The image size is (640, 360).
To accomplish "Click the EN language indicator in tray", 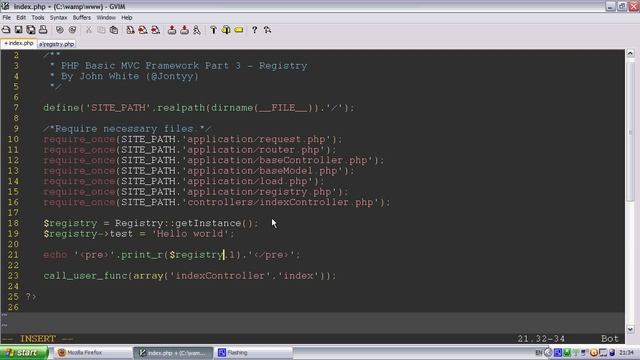I will pyautogui.click(x=539, y=353).
